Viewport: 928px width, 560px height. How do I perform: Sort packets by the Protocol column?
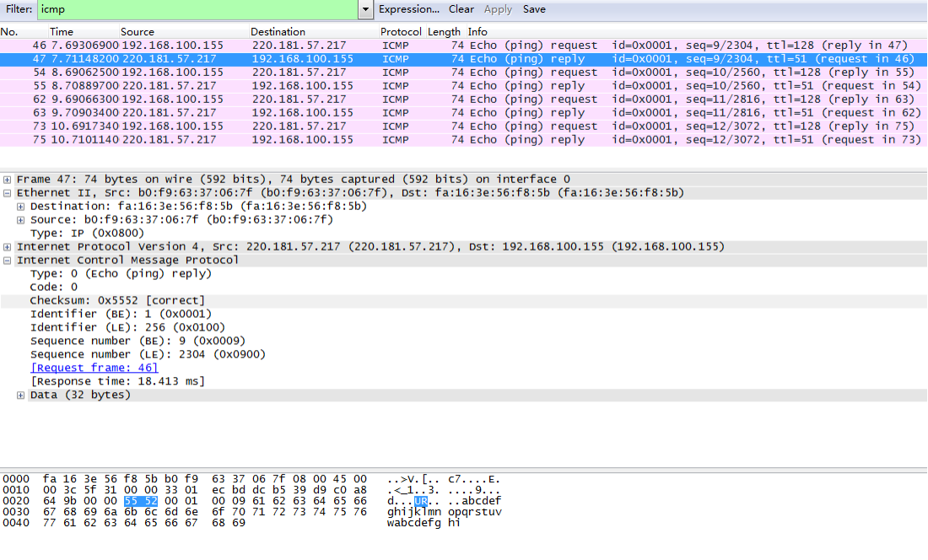[401, 31]
